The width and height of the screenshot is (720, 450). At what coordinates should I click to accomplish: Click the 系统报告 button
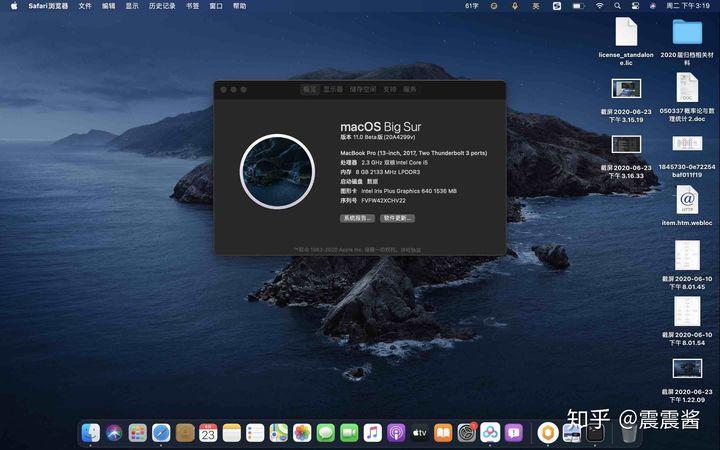coord(357,217)
